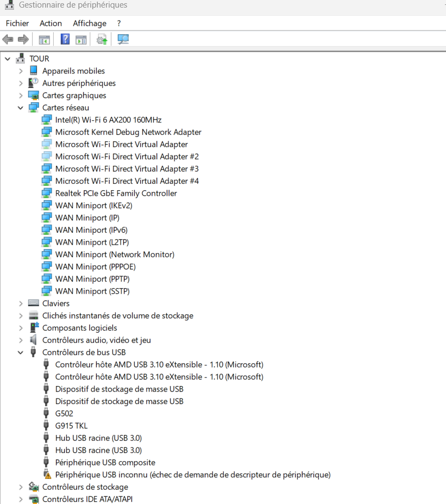The width and height of the screenshot is (446, 504).
Task: Click the warning icon for unknown USB device
Action: click(x=48, y=475)
